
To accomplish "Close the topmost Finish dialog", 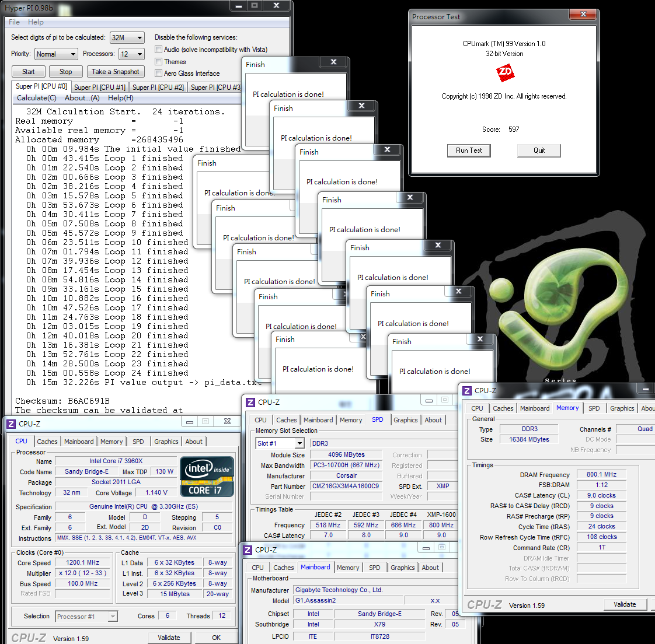I will click(333, 62).
